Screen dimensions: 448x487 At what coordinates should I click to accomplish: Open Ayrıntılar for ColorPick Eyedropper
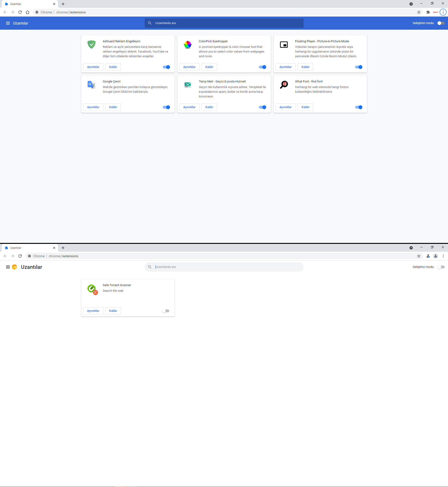point(189,67)
